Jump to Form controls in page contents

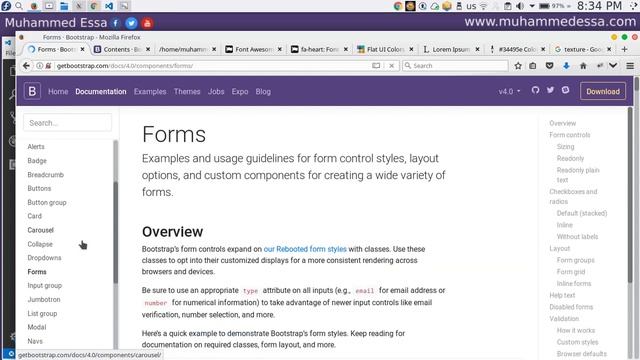[570, 135]
